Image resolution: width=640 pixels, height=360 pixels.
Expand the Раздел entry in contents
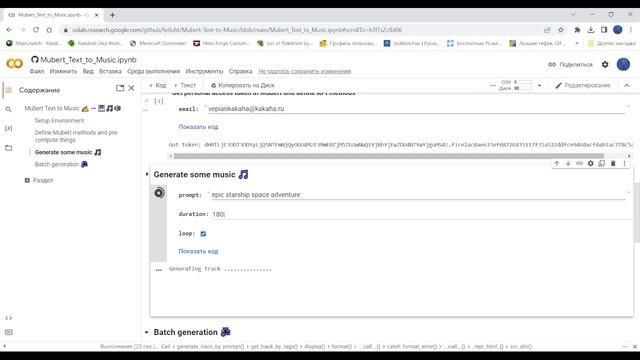pyautogui.click(x=27, y=180)
